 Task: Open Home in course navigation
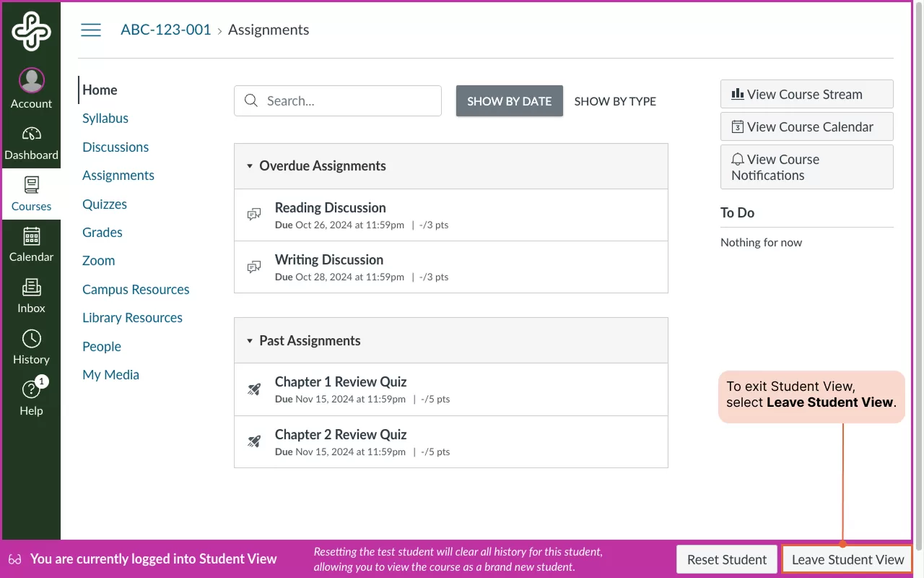click(x=100, y=90)
